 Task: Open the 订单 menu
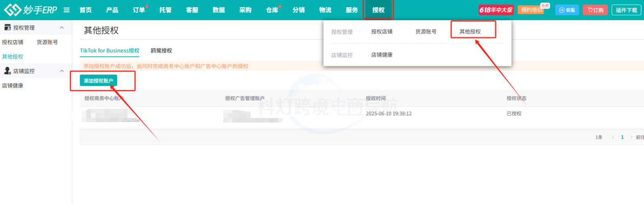pyautogui.click(x=139, y=10)
